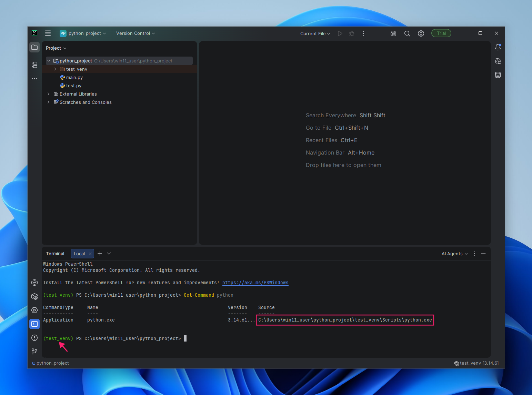Open Git version control tool window icon
Viewport: 532px width, 395px height.
(34, 352)
